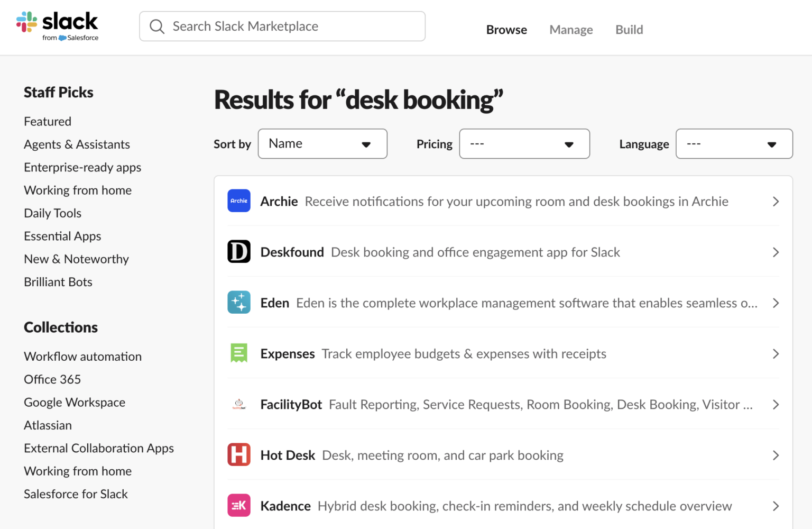Open the Pricing filter dropdown

524,143
